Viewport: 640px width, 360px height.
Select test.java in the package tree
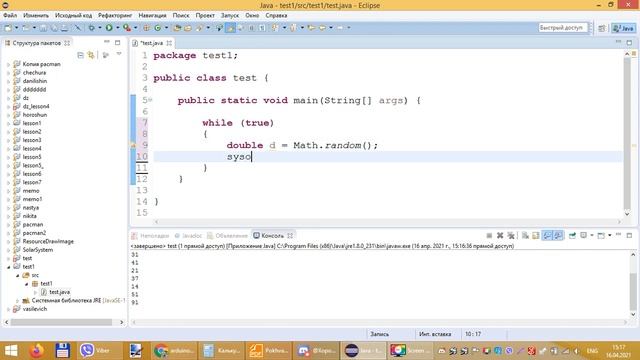coord(59,292)
